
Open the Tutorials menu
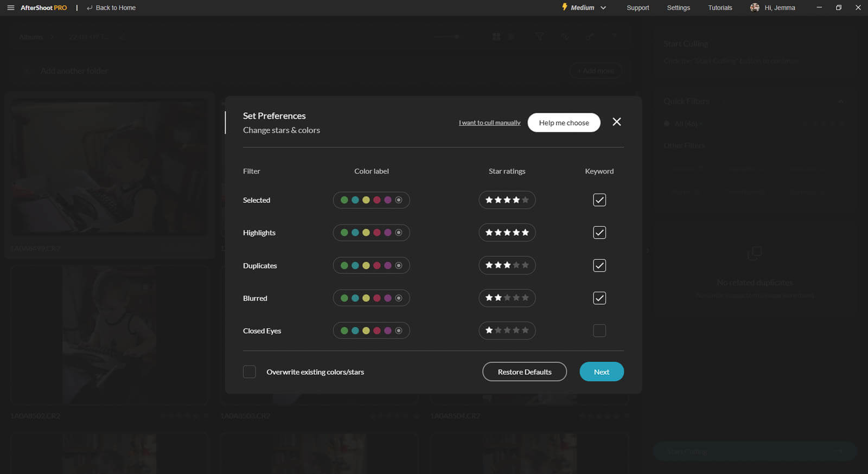pos(720,8)
